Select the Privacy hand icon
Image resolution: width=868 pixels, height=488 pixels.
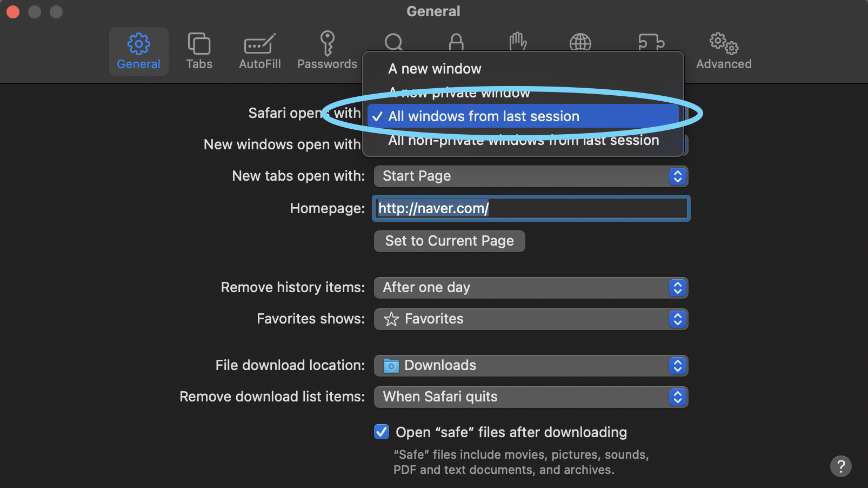(x=518, y=41)
